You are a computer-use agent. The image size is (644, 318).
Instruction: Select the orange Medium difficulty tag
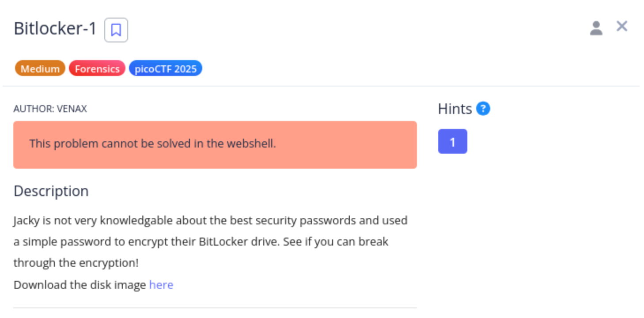[40, 68]
